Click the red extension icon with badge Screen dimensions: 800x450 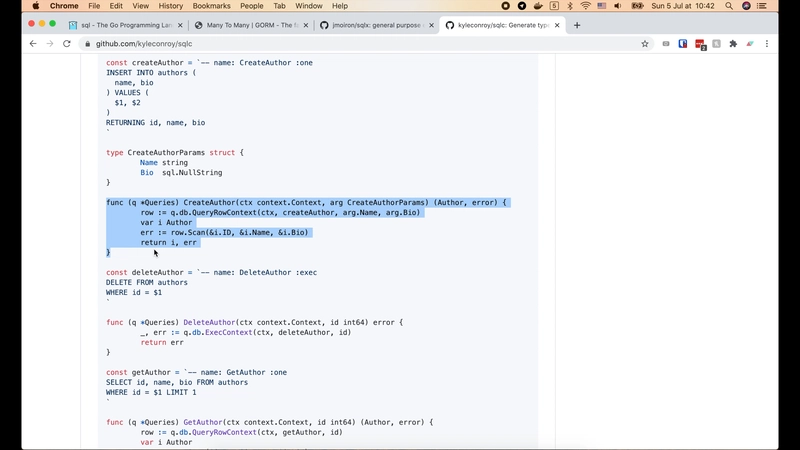(700, 44)
